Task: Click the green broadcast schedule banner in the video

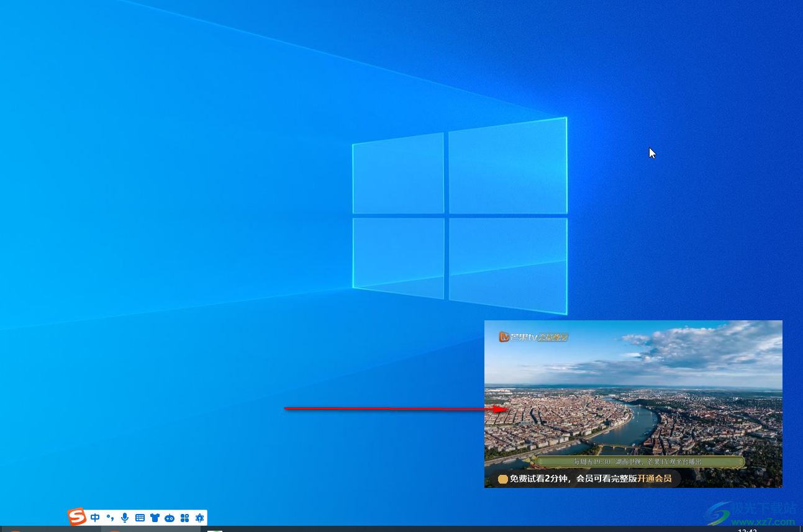Action: tap(640, 462)
